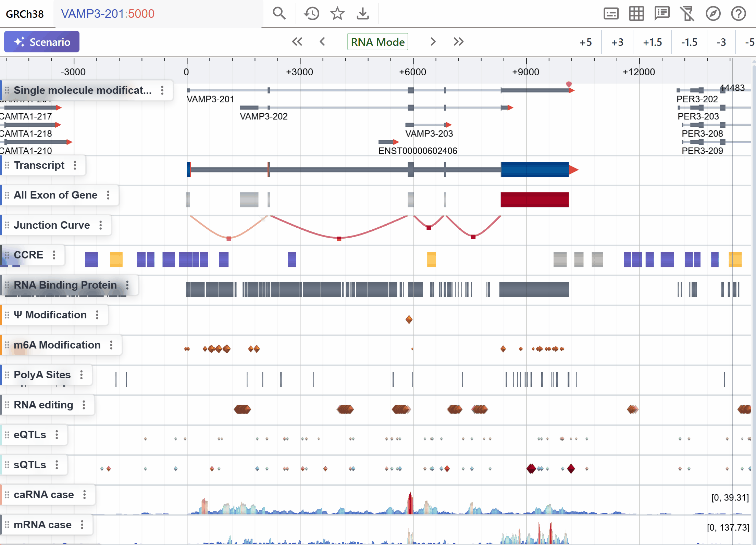Click the download icon

(x=362, y=14)
